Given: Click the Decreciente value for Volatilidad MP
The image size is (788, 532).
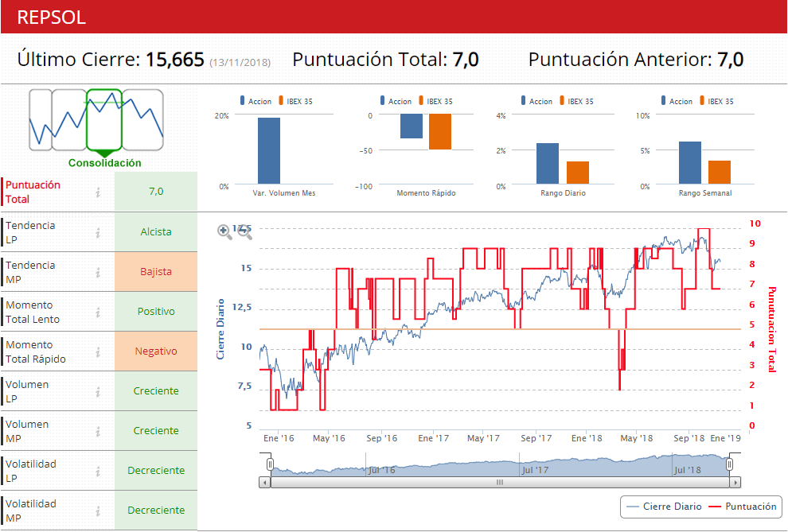Looking at the screenshot, I should click(x=156, y=510).
